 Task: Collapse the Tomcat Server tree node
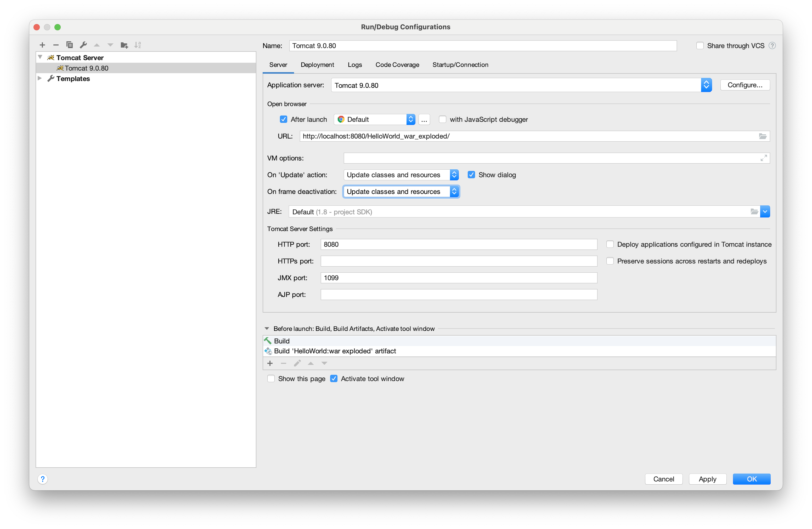pos(40,57)
